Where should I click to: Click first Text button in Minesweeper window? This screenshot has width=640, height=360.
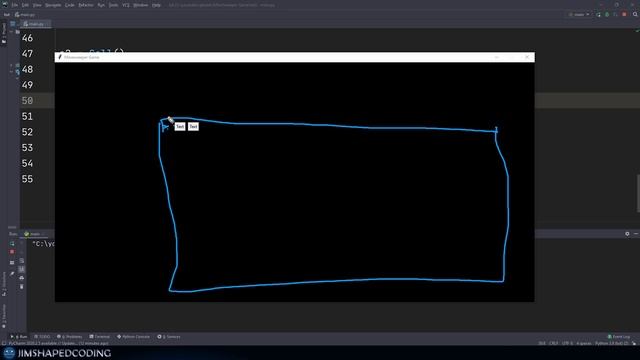[x=180, y=127]
